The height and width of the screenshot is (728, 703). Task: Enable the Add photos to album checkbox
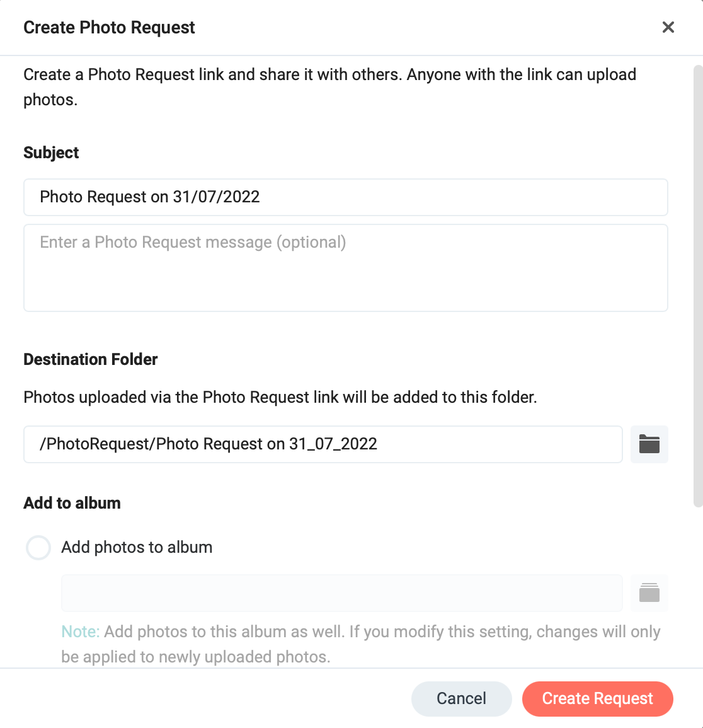pyautogui.click(x=38, y=547)
